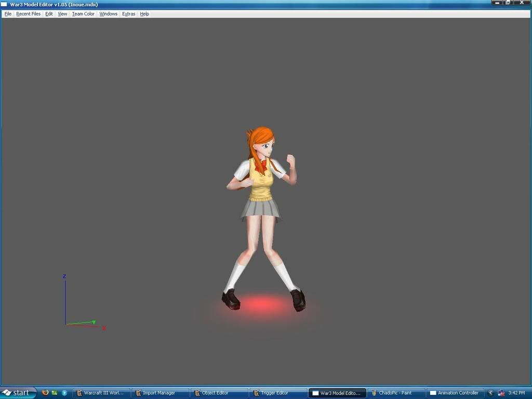Click the XYZ axis gizmo in viewport

(x=83, y=302)
